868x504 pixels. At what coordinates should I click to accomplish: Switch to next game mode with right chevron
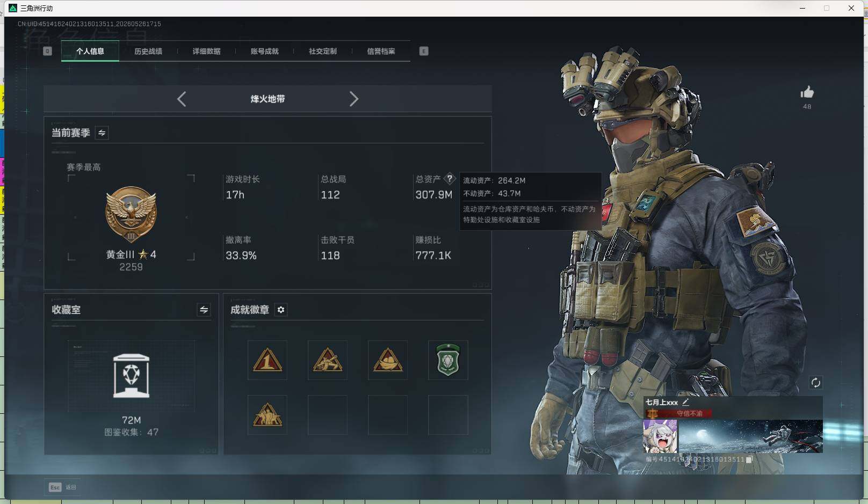pos(353,99)
